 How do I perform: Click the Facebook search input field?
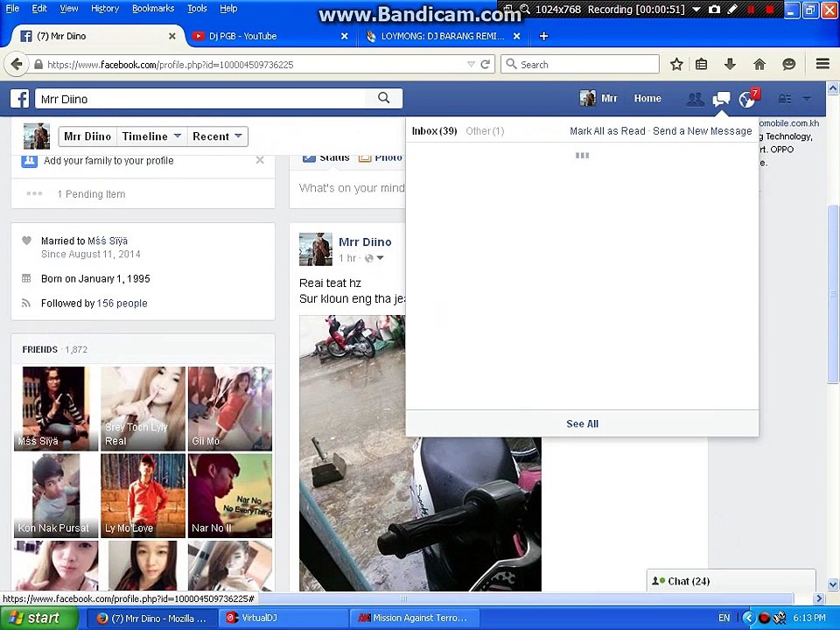point(199,99)
